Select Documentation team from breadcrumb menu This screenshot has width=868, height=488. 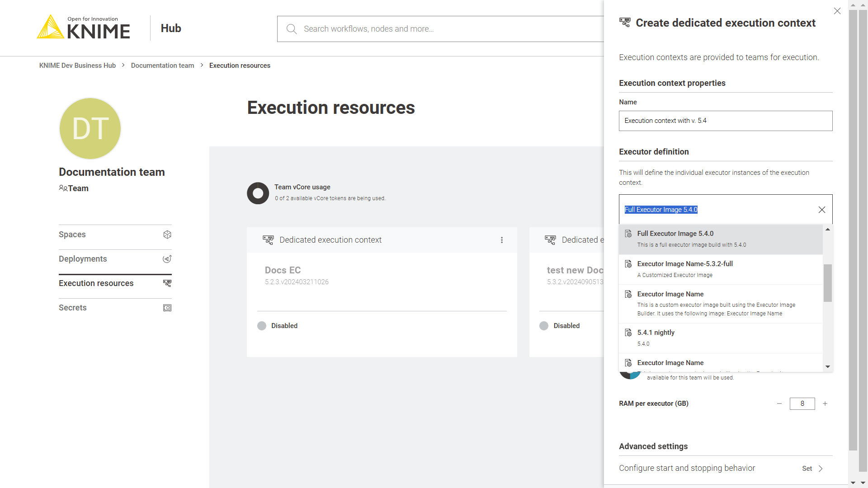(x=163, y=66)
